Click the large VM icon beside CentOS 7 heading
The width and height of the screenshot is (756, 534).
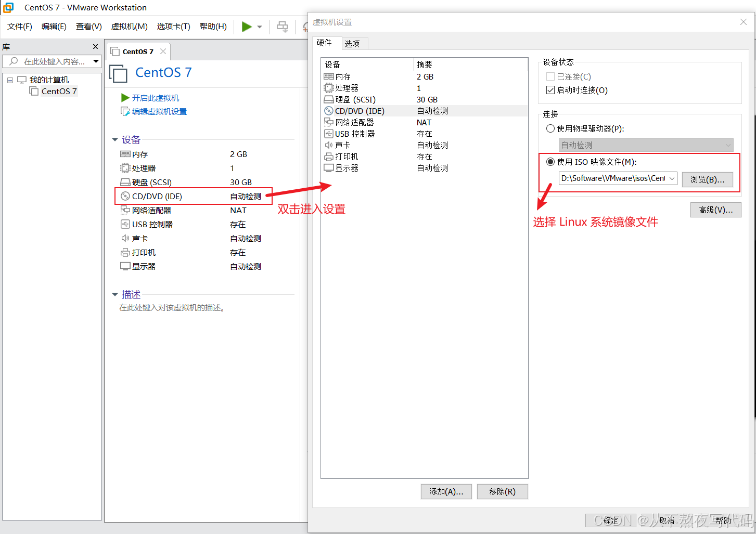[119, 73]
